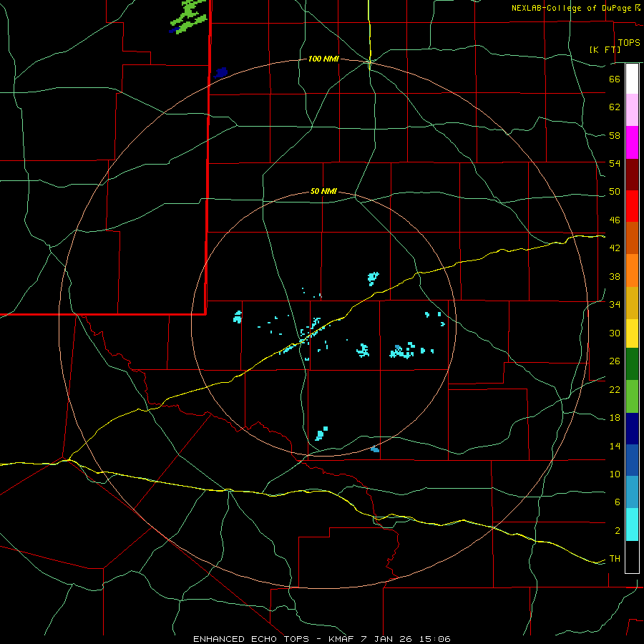The height and width of the screenshot is (644, 644).
Task: Click the dark blue echo near the state border
Action: [x=220, y=73]
